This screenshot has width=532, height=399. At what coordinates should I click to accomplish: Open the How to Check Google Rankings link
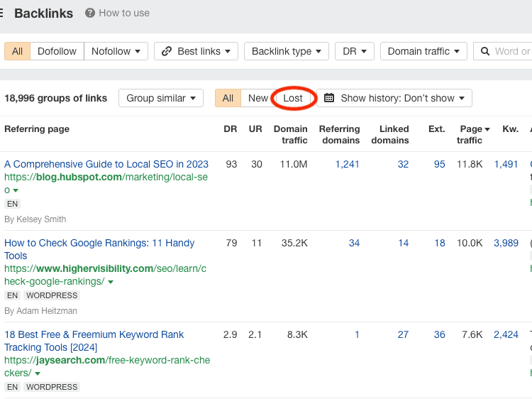click(99, 243)
